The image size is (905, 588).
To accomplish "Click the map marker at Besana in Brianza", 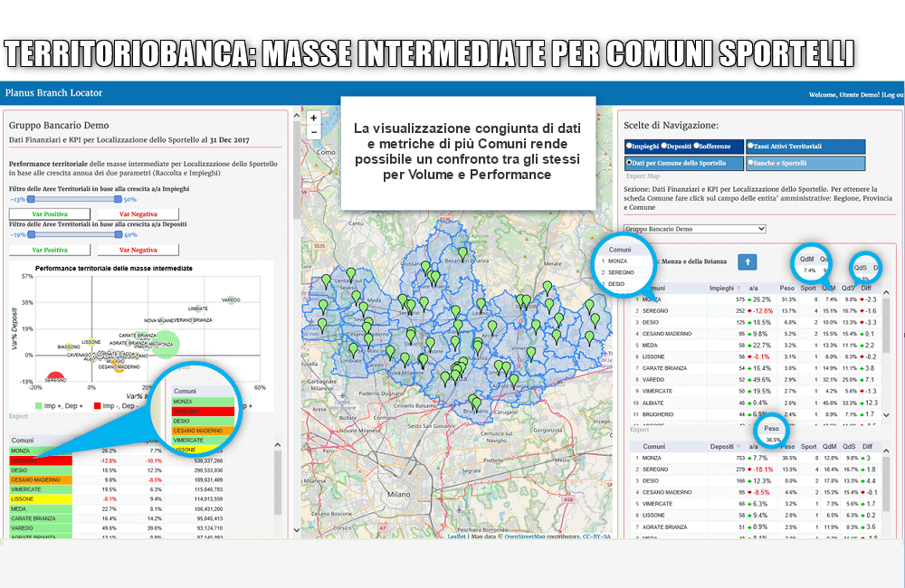I will [462, 253].
